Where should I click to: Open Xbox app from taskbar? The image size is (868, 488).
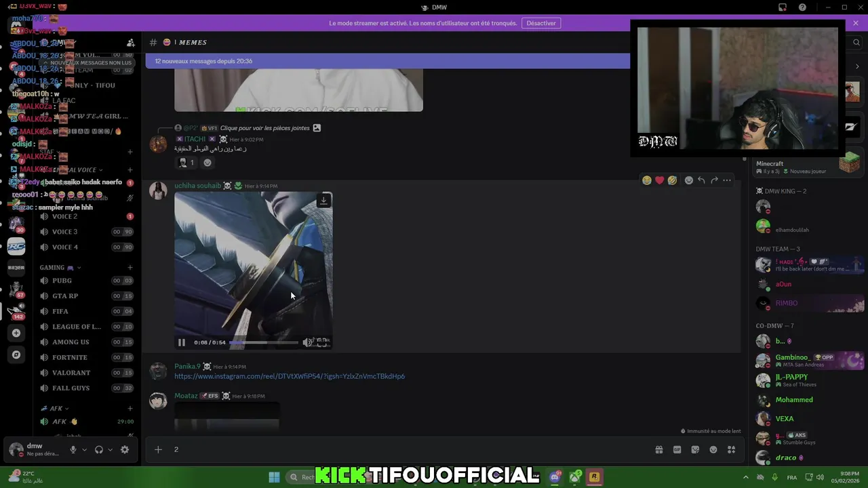pyautogui.click(x=575, y=477)
